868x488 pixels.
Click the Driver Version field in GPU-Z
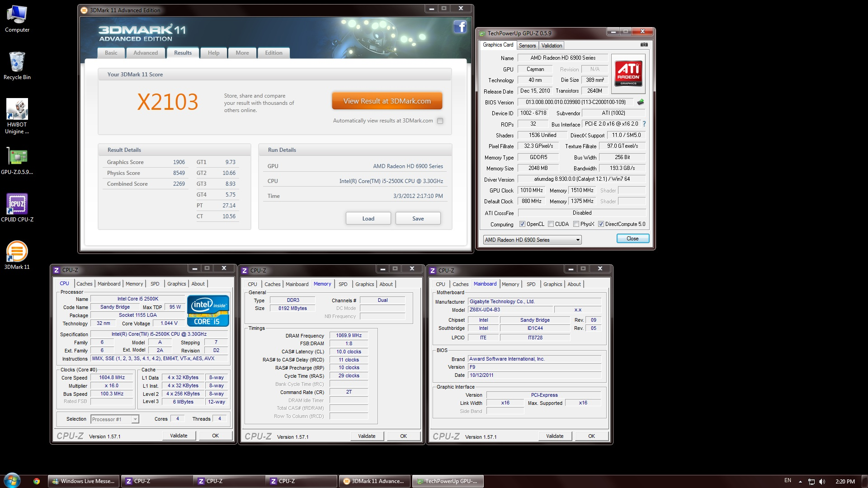tap(582, 179)
